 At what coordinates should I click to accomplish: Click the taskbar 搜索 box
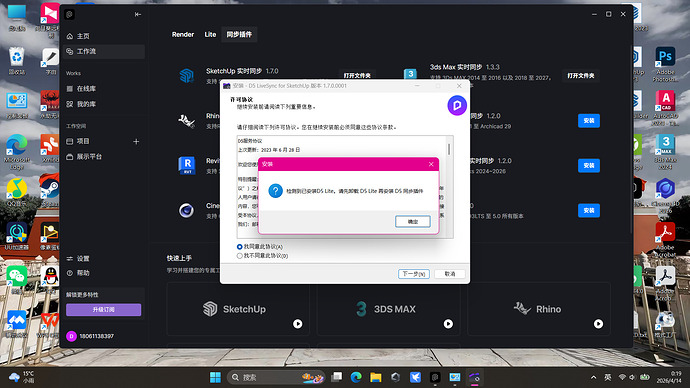point(276,377)
